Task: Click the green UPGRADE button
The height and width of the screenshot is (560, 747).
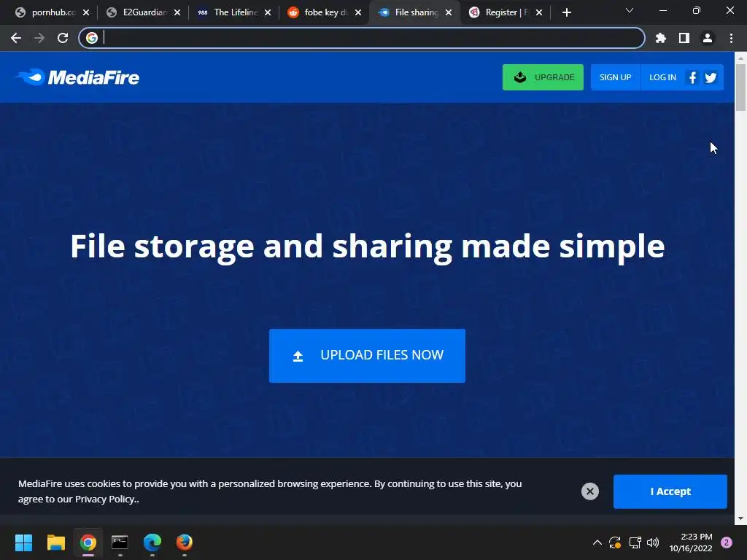Action: pos(543,77)
